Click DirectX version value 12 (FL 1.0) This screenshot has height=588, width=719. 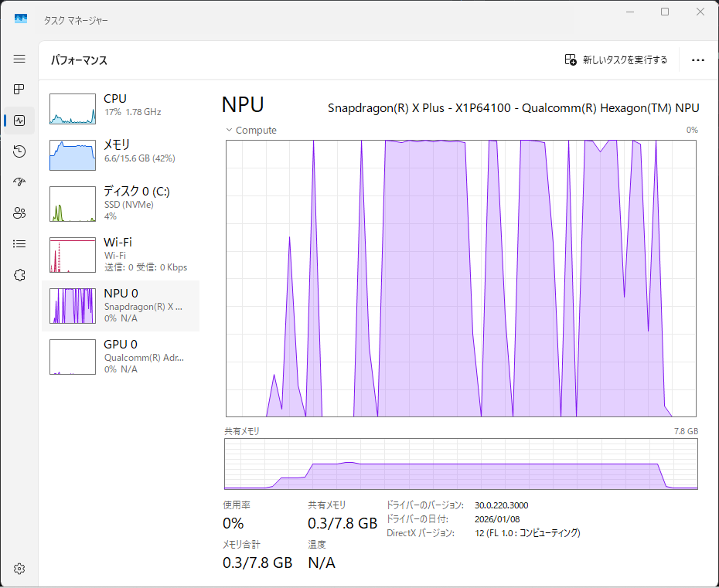[527, 533]
